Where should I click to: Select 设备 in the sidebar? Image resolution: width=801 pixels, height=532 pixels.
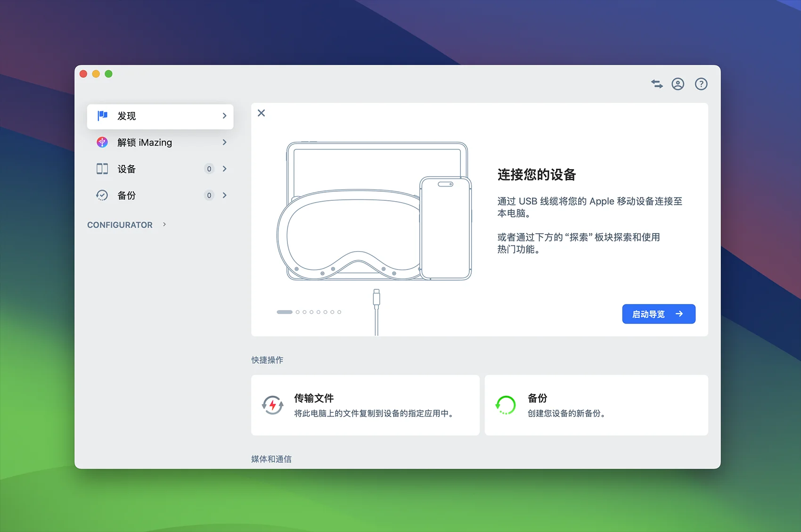[160, 169]
